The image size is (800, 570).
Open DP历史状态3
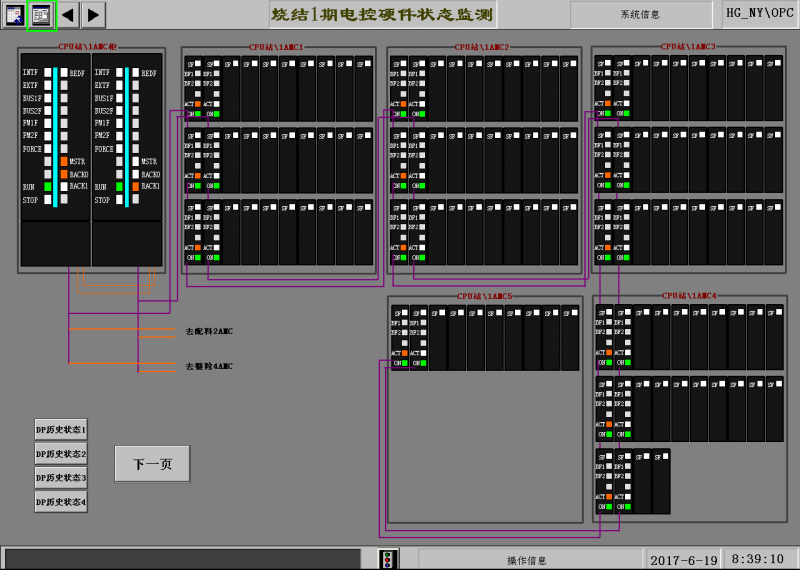[61, 478]
